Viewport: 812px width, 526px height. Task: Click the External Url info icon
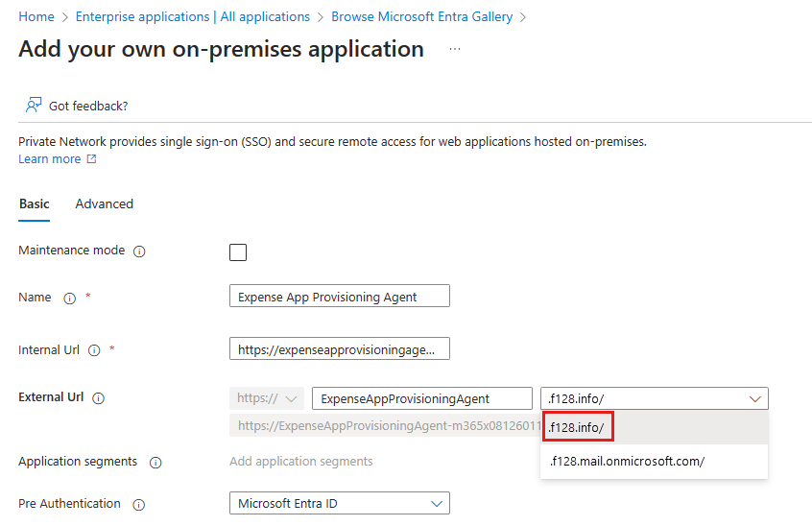point(98,398)
